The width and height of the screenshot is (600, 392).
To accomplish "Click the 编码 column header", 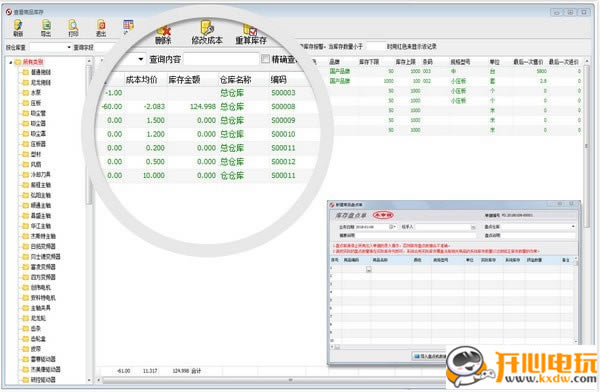I will tap(278, 80).
